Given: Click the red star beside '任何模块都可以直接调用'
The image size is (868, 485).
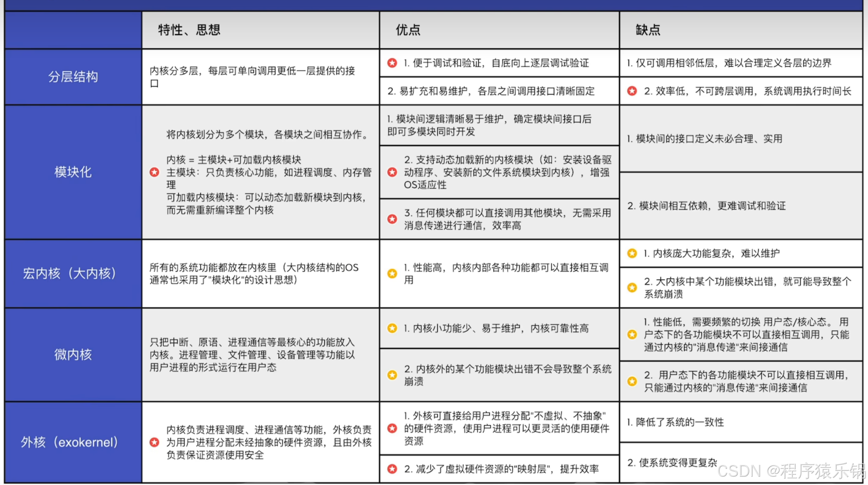Looking at the screenshot, I should point(392,219).
